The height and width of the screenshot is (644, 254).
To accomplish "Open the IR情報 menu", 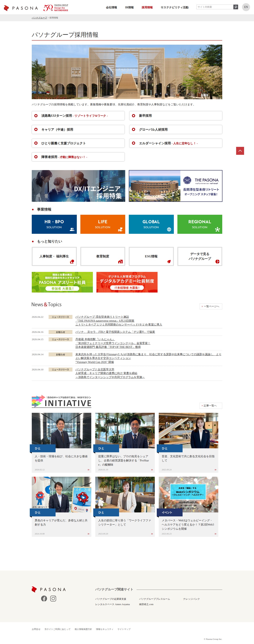I will point(129,8).
